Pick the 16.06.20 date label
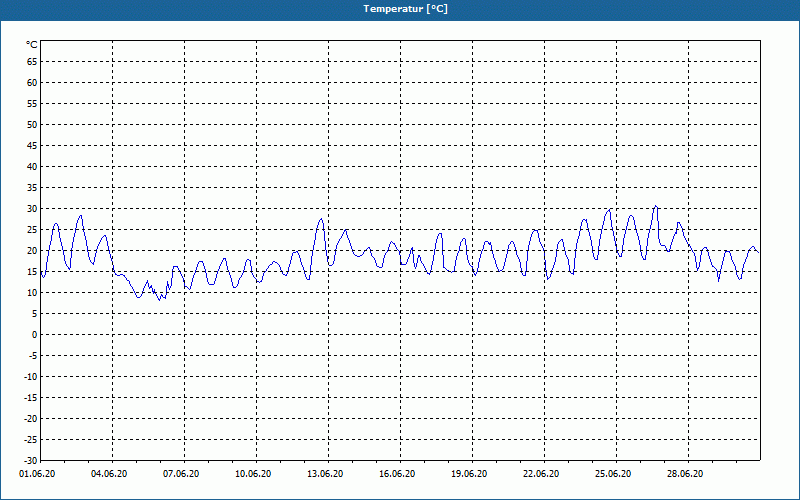Screen dimensions: 800x500 (397, 473)
